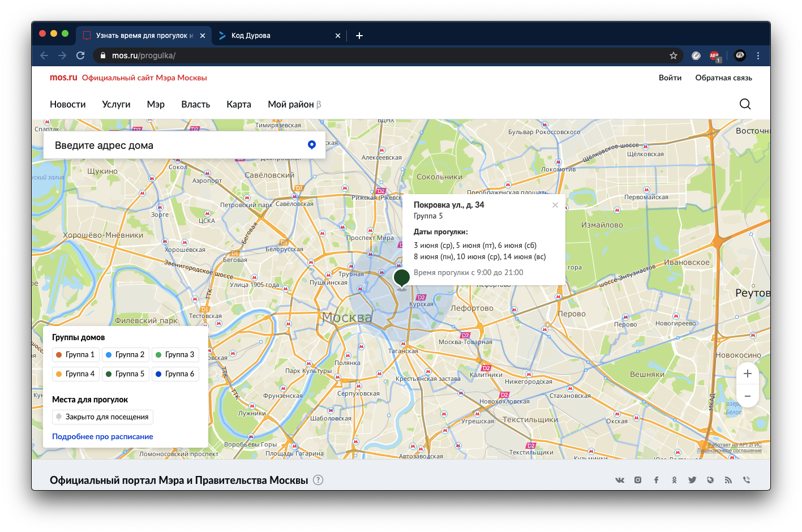This screenshot has height=532, width=802.
Task: Open the Instagram footer icon
Action: (x=638, y=480)
